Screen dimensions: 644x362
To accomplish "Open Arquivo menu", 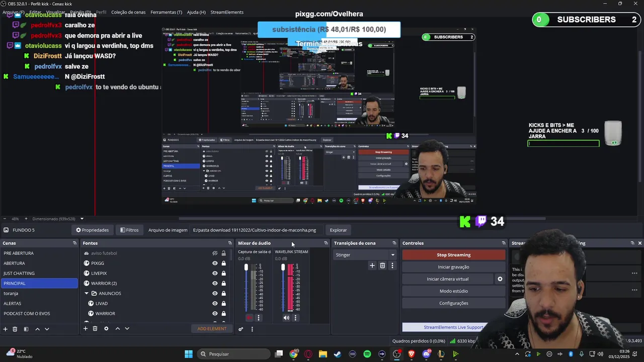I will click(x=14, y=12).
